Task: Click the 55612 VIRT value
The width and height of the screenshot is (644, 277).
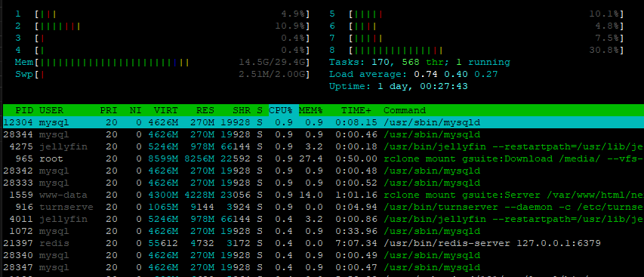Action: [x=163, y=243]
